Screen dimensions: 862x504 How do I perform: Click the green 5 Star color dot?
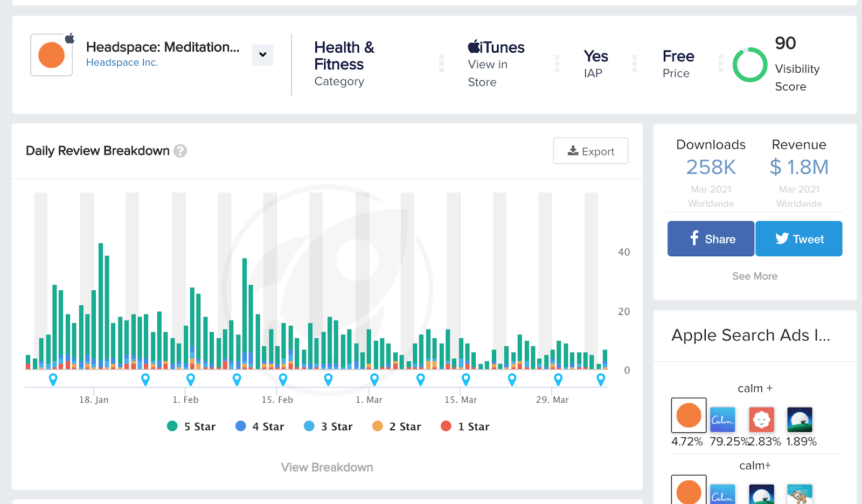pyautogui.click(x=172, y=426)
